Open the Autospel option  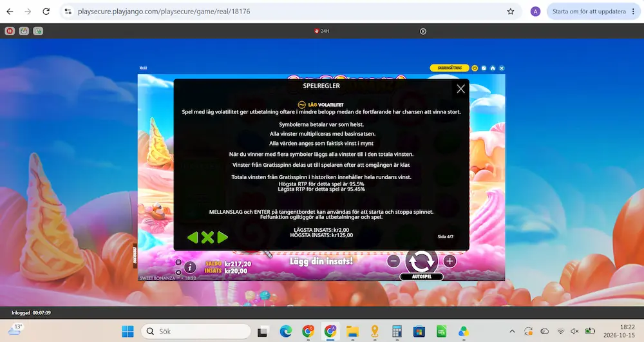422,277
